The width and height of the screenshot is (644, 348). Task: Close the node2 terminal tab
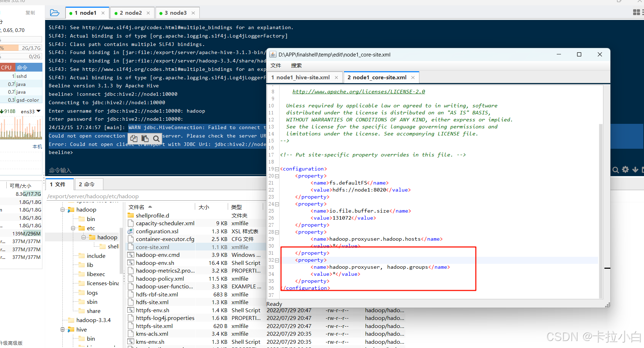148,13
